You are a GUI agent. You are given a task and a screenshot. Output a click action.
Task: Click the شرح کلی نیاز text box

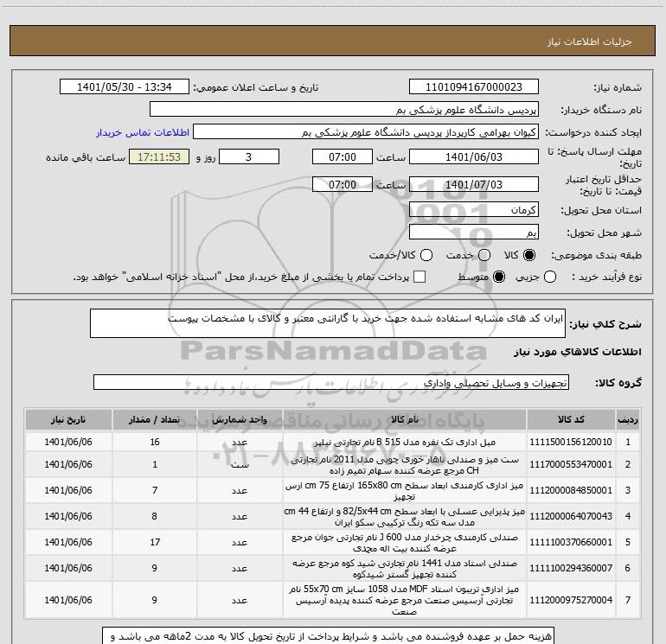tap(328, 323)
